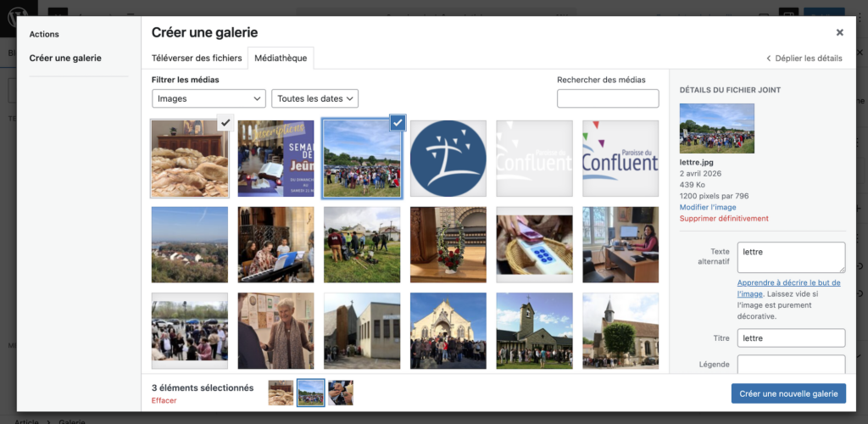
Task: Expand details with Déplier les détails
Action: pyautogui.click(x=804, y=59)
